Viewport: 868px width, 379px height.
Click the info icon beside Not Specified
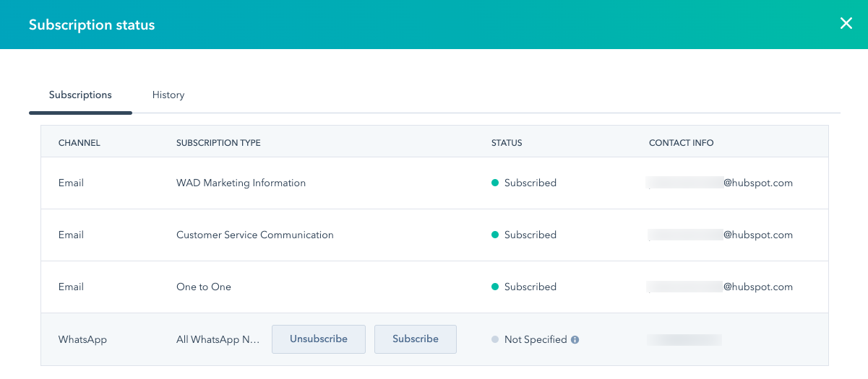575,339
